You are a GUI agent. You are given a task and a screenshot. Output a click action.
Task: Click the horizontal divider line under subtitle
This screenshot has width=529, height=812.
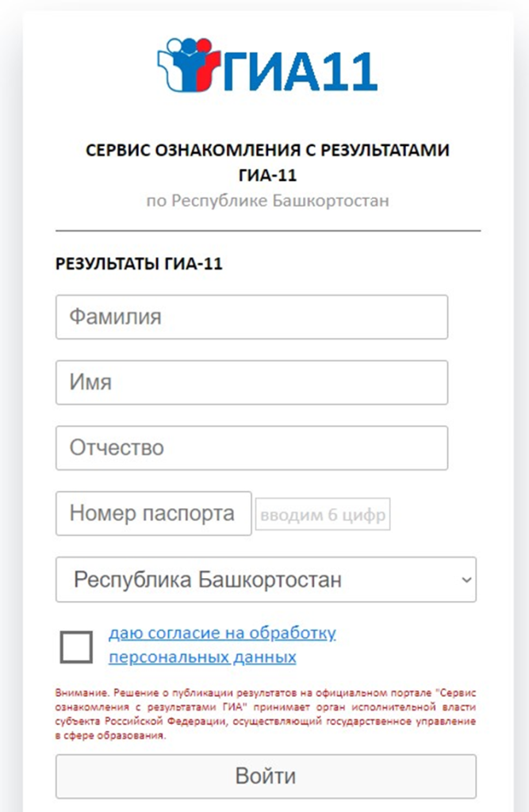point(268,231)
